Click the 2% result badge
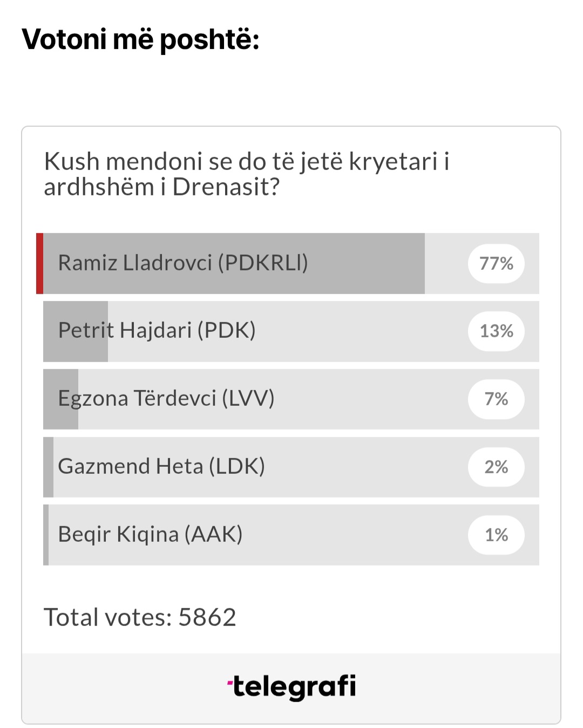The image size is (583, 728). (496, 467)
